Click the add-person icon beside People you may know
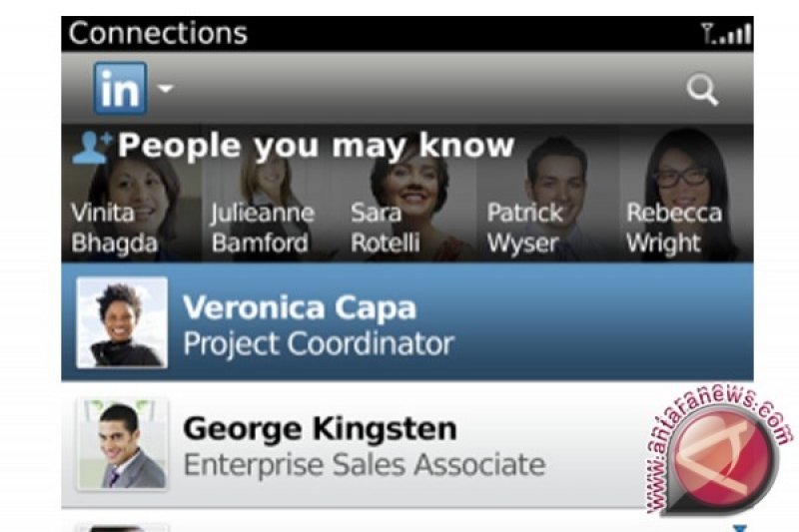This screenshot has width=799, height=532. click(x=92, y=148)
